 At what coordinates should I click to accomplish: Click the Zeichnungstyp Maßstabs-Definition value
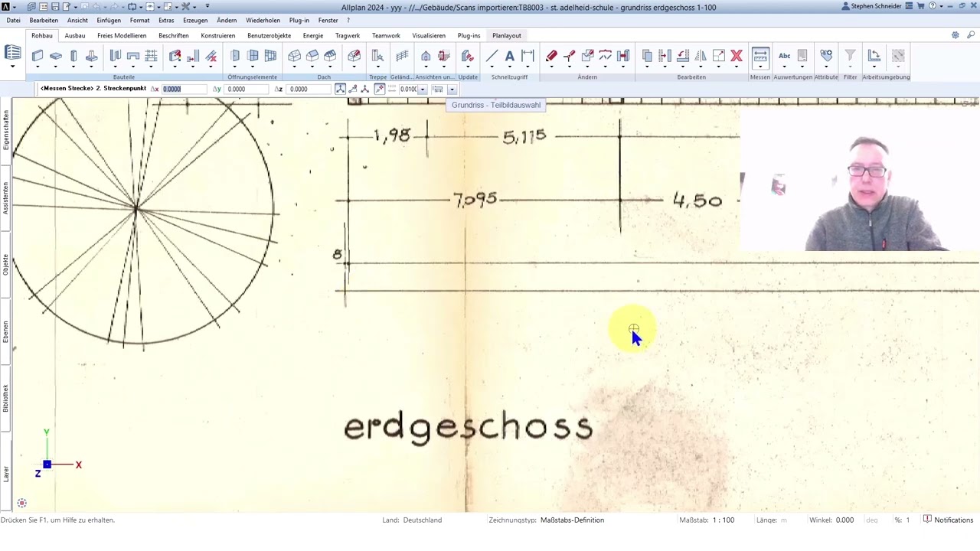pyautogui.click(x=572, y=520)
